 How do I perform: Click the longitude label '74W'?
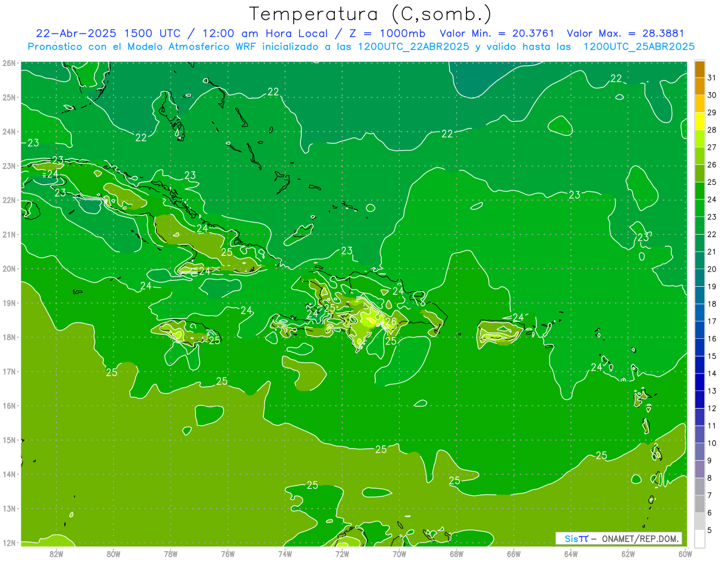[x=285, y=554]
